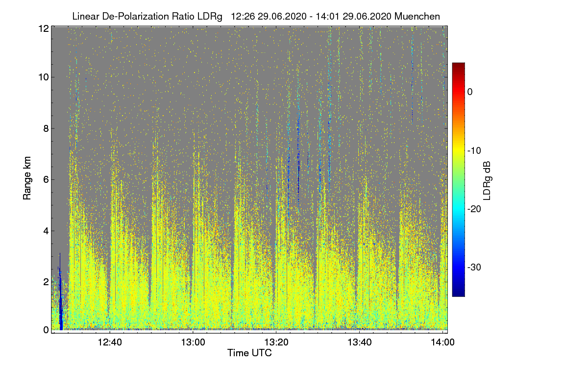The image size is (588, 392).
Task: Select the LDRg dB colorbar title
Action: [487, 180]
